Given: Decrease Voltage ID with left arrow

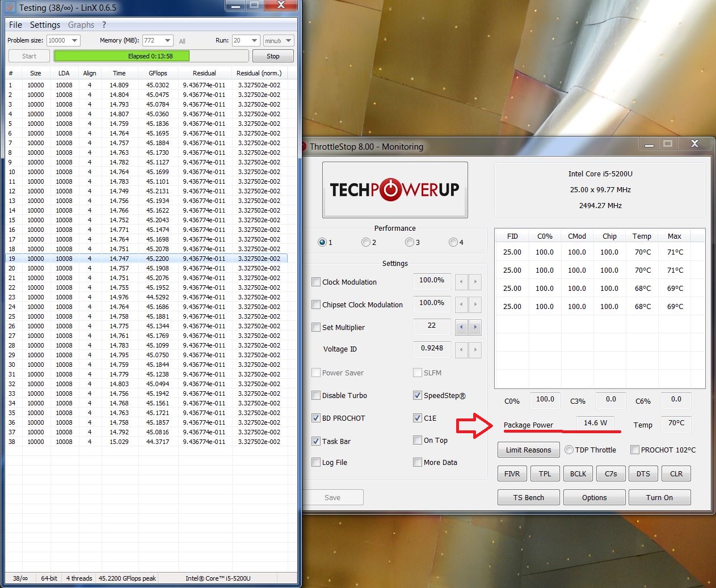Looking at the screenshot, I should point(461,350).
